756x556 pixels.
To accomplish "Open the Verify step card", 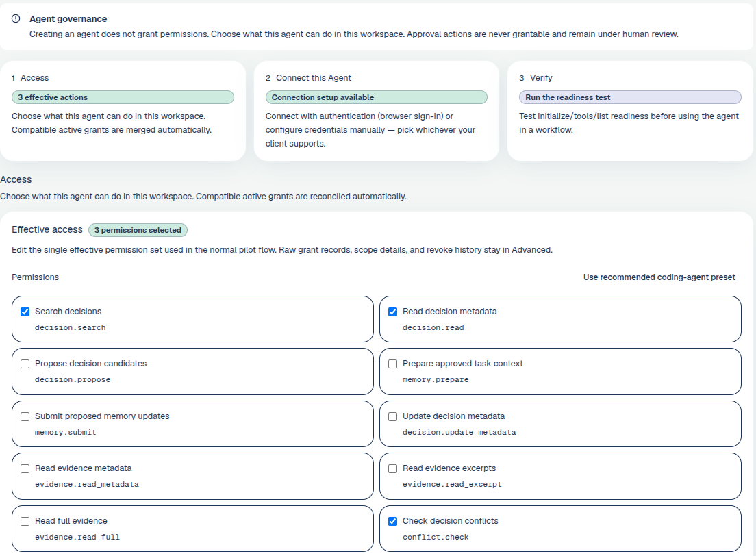I will (x=630, y=111).
